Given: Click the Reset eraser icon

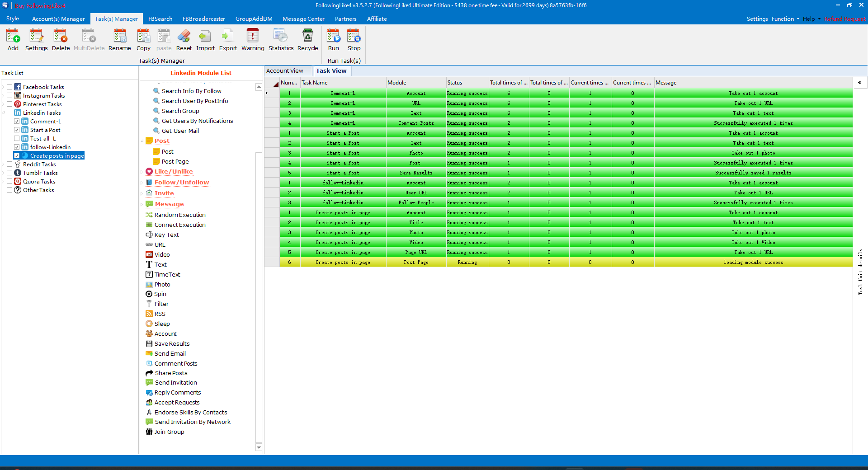Looking at the screenshot, I should point(184,40).
